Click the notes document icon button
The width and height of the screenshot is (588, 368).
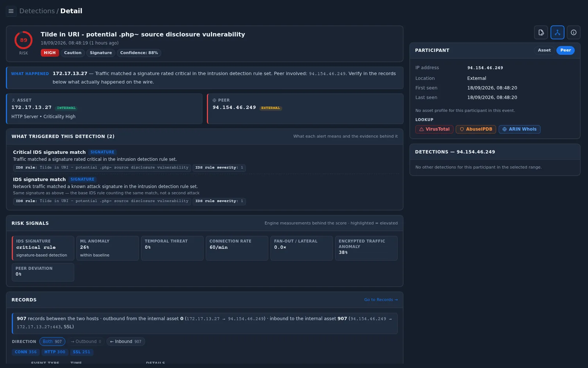541,32
